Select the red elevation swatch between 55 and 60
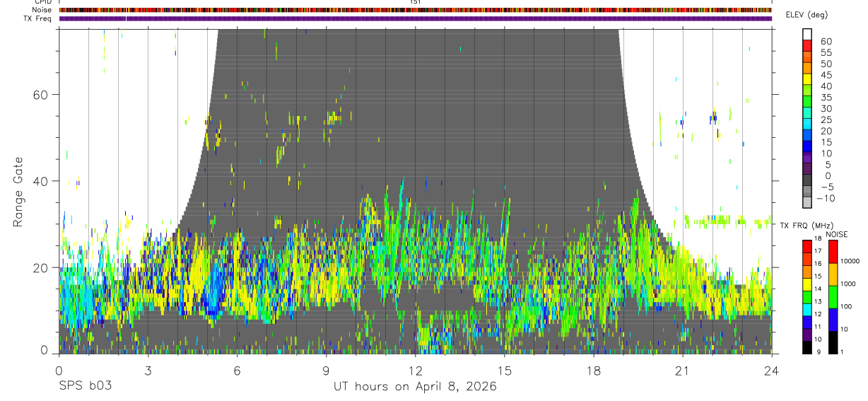Viewport: 868px width, 401px height. click(807, 46)
